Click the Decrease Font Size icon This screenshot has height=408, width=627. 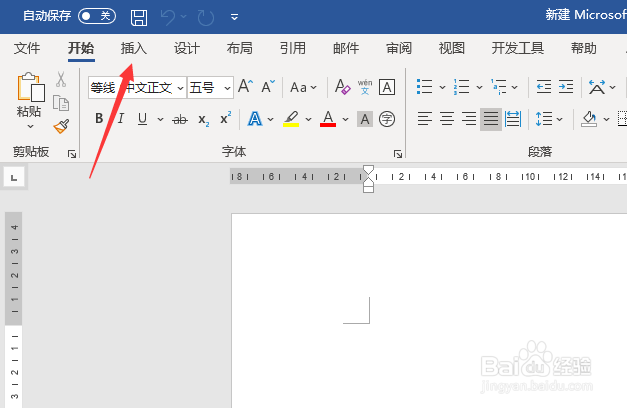268,86
